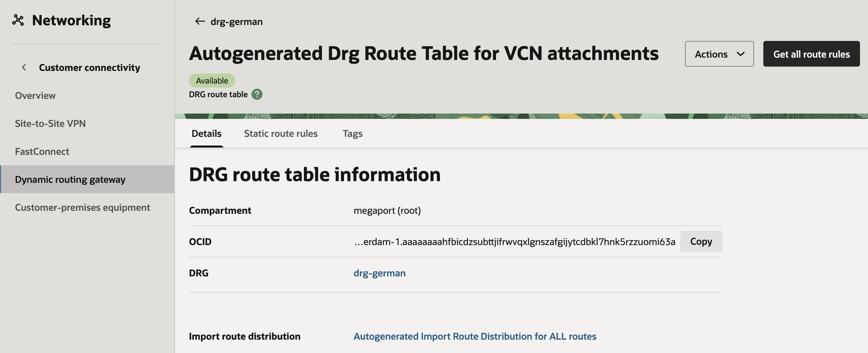Select the Details tab
Image resolution: width=868 pixels, height=353 pixels.
(206, 133)
